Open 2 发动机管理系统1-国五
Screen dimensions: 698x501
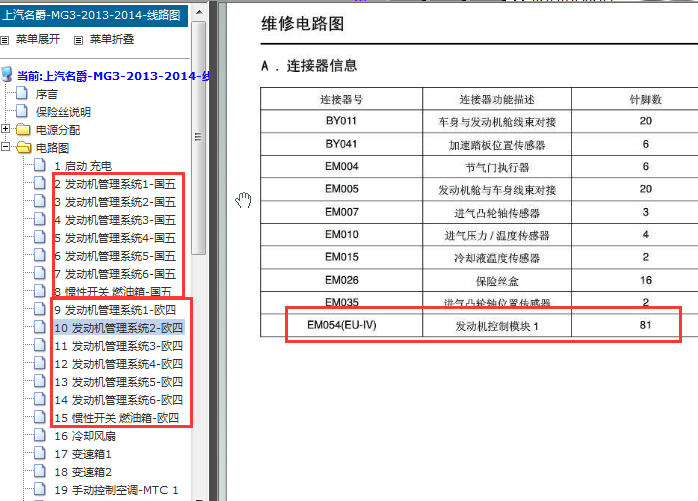(115, 184)
